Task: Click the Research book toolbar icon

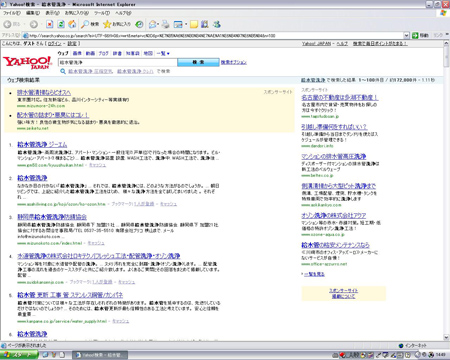Action: [205, 24]
